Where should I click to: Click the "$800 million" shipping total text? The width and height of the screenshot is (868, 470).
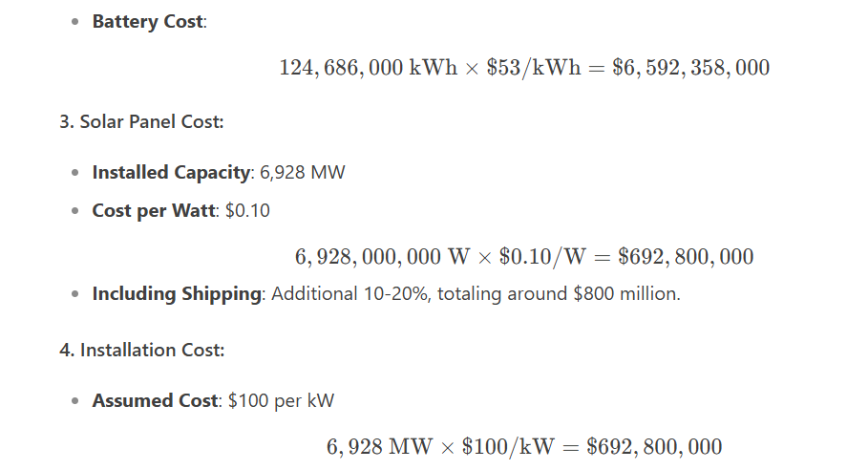tap(625, 293)
